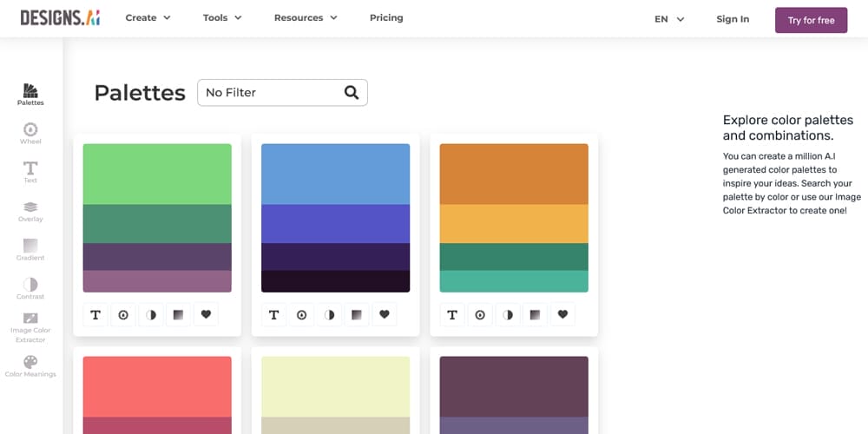Click contrast icon under green palette
868x434 pixels.
pyautogui.click(x=150, y=314)
